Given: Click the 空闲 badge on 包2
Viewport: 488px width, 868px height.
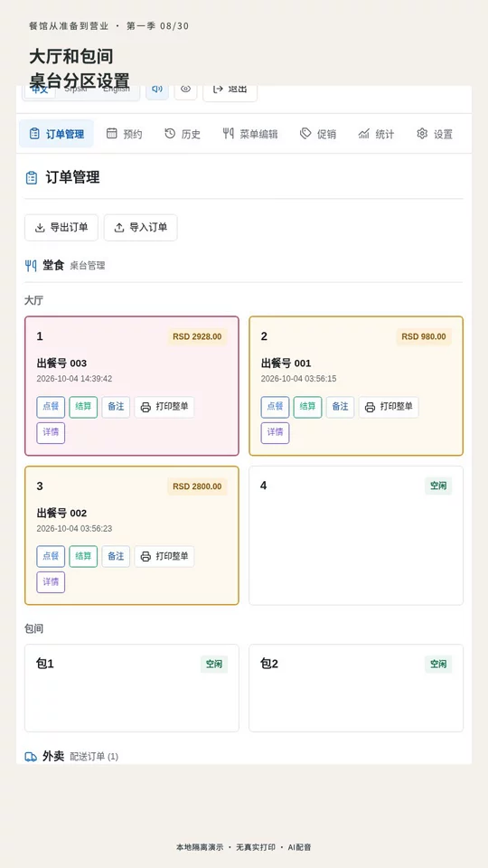Looking at the screenshot, I should click(x=438, y=665).
